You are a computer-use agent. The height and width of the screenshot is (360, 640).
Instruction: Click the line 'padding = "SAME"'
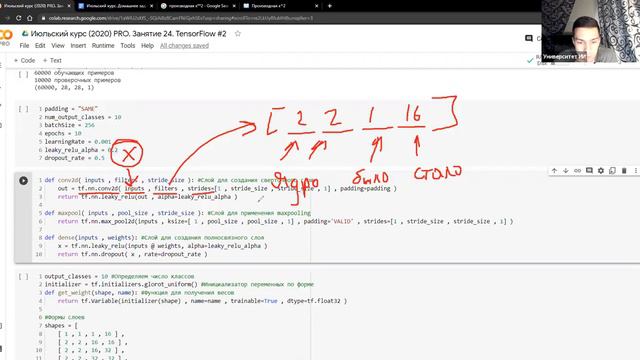point(71,109)
